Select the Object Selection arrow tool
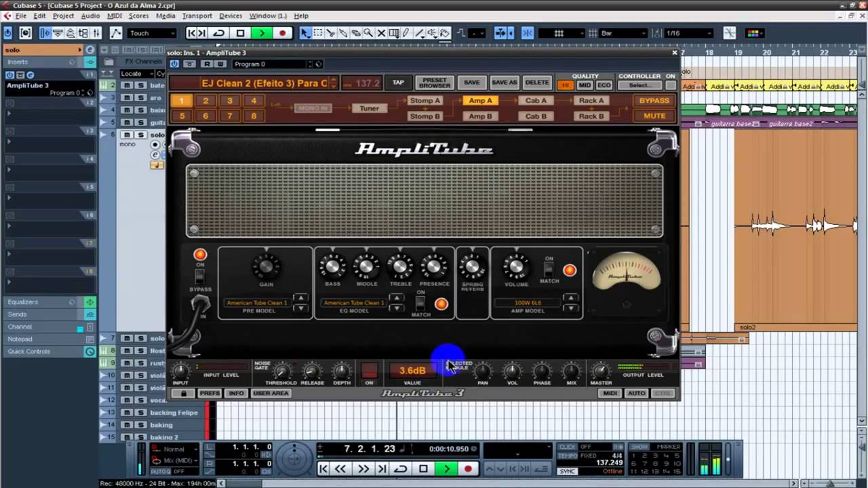Screen dimensions: 868x488 click(x=305, y=33)
